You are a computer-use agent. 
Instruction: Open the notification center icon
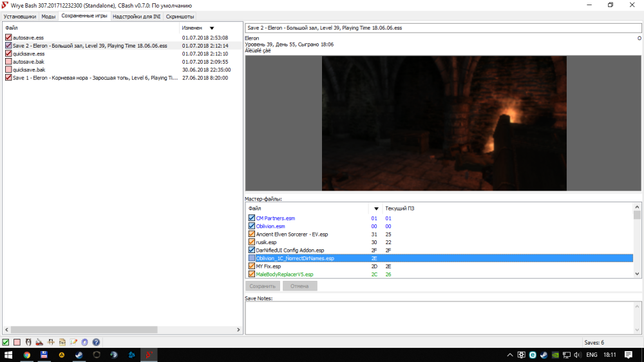(629, 355)
